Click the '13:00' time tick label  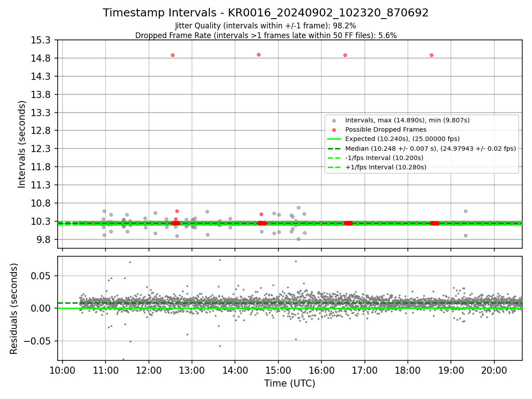coord(192,370)
